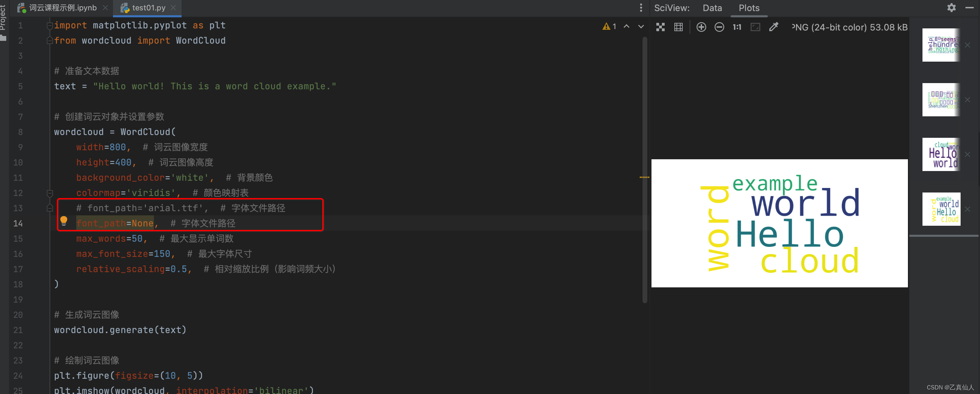Activate the color picker eyedropper
Screen dimensions: 980x394
coord(773,27)
